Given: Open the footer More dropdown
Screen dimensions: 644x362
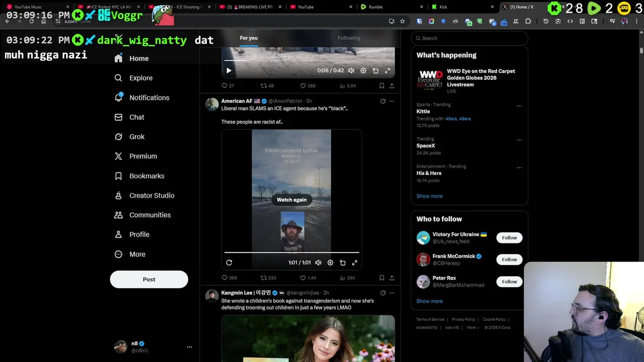Looking at the screenshot, I should click(473, 327).
